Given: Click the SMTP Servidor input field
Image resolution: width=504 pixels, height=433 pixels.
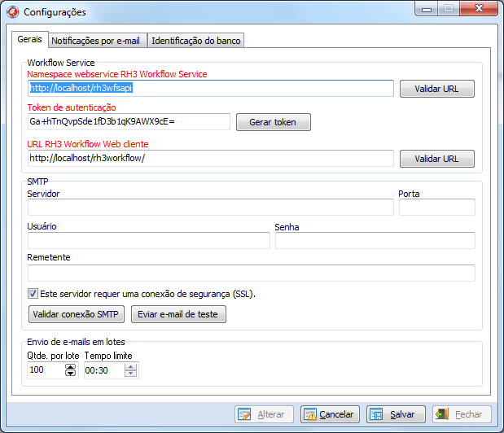Looking at the screenshot, I should coord(210,208).
